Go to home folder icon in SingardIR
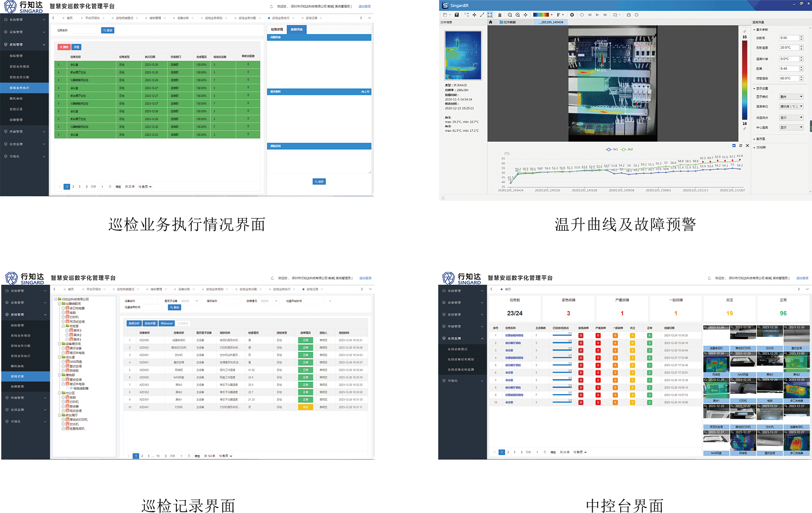Screen dimensions: 812x513 tap(490, 22)
